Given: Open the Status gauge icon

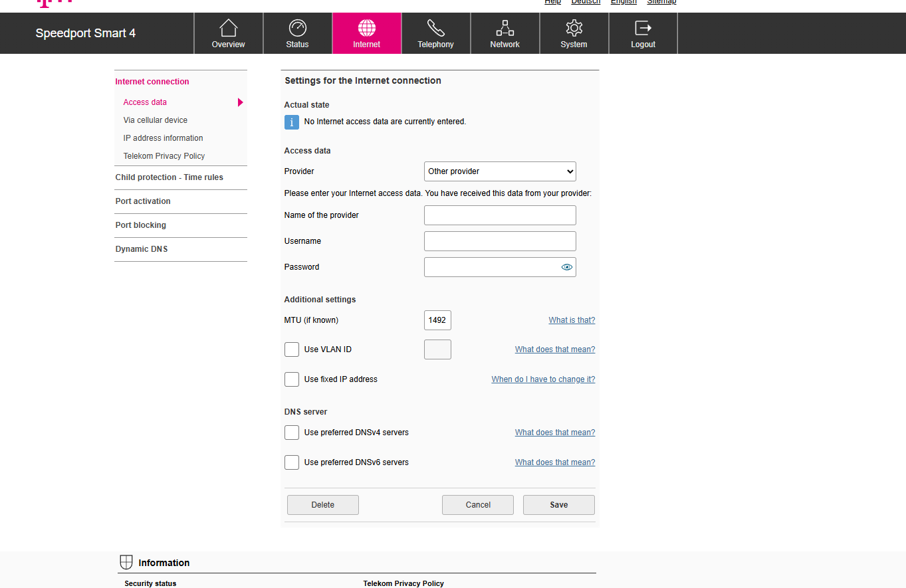Looking at the screenshot, I should [x=297, y=28].
